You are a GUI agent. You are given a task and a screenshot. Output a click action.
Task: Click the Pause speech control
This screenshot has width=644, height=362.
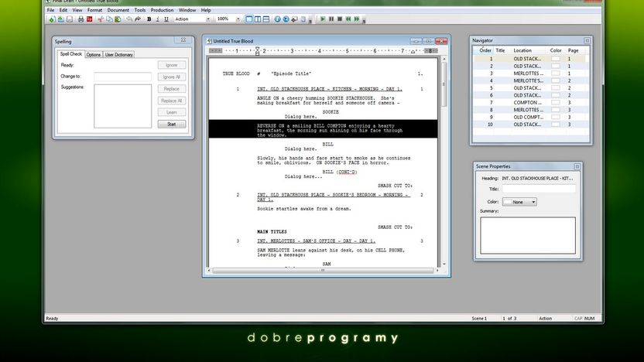[331, 19]
